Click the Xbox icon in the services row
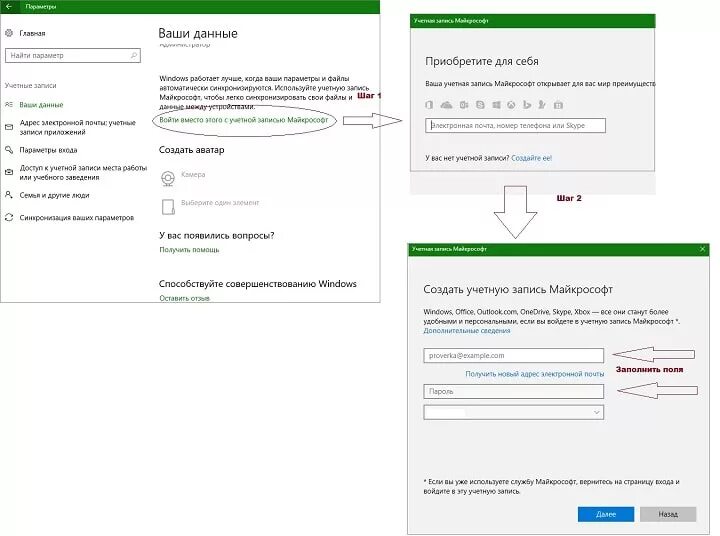This screenshot has width=720, height=536. (x=511, y=105)
